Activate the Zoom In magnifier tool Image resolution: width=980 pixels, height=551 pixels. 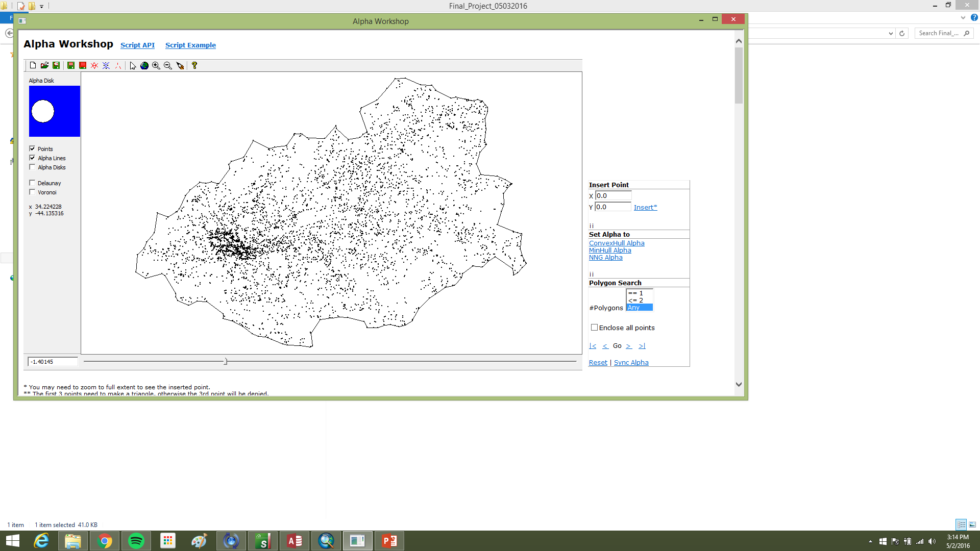(x=156, y=65)
